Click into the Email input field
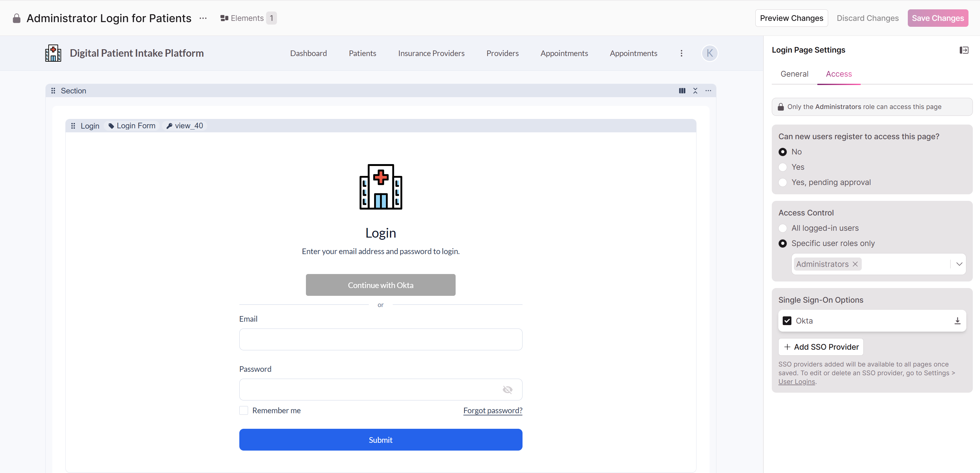This screenshot has width=980, height=473. (x=380, y=339)
